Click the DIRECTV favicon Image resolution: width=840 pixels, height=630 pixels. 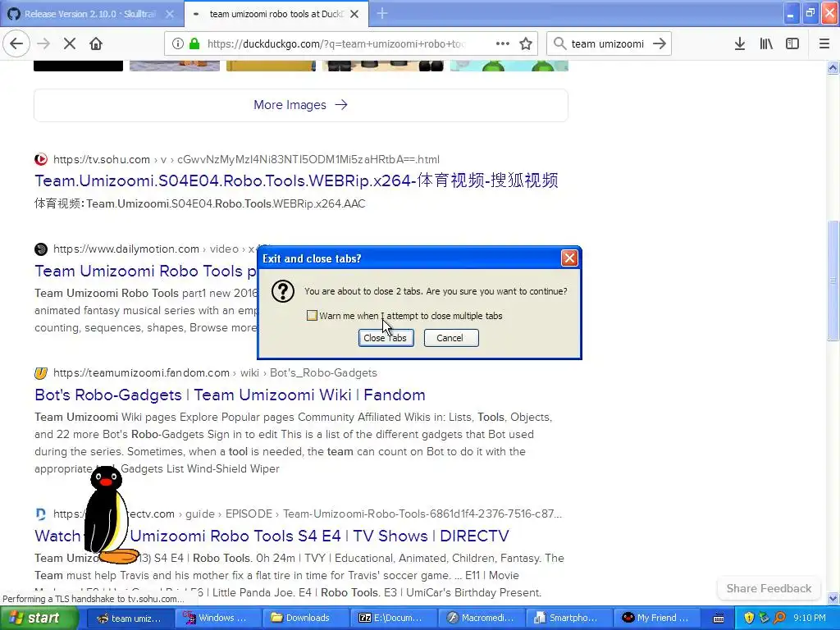point(41,514)
